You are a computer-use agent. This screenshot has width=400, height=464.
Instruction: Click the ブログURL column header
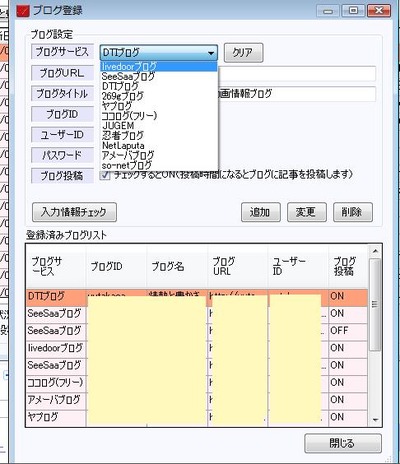tap(238, 267)
